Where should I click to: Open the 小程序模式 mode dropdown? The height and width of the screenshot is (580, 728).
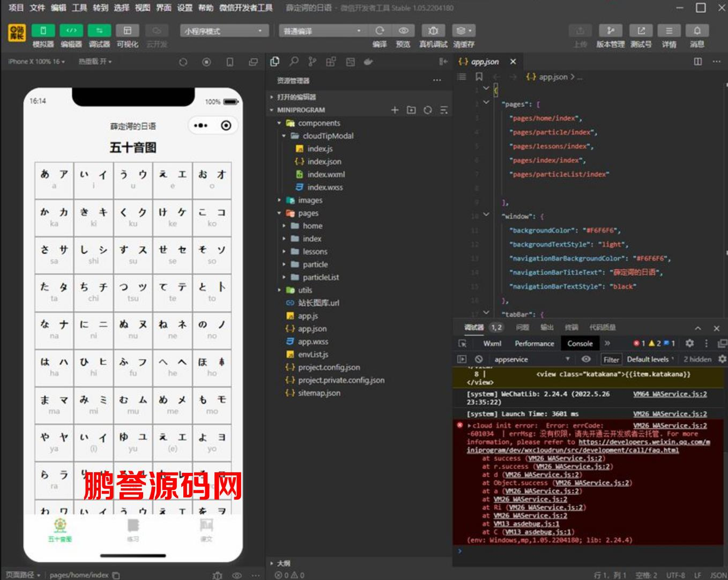224,31
